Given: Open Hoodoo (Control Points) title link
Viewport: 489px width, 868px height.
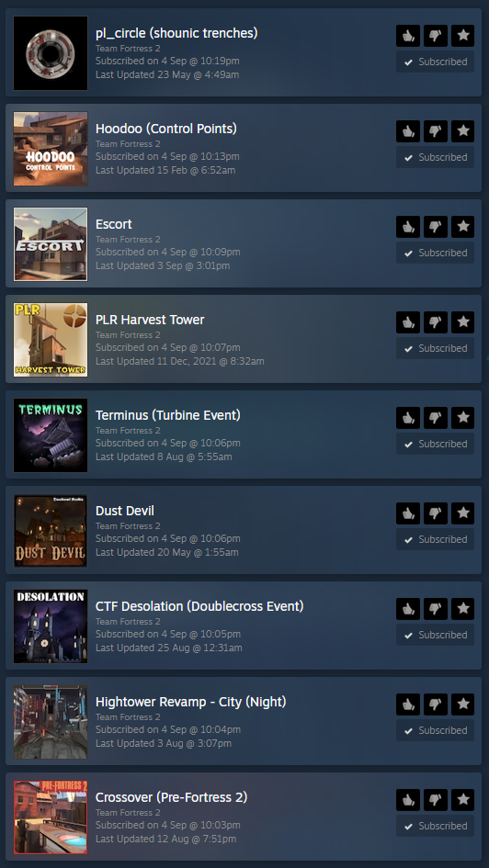Looking at the screenshot, I should [x=166, y=129].
